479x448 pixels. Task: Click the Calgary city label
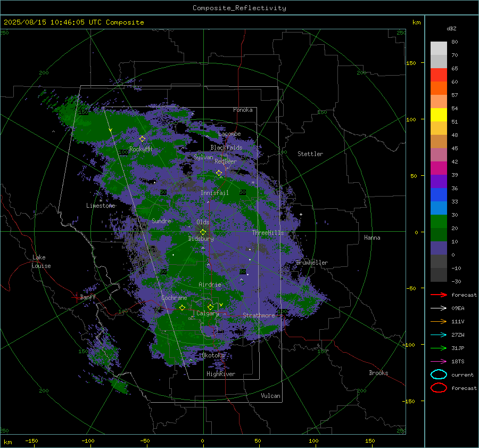point(208,313)
